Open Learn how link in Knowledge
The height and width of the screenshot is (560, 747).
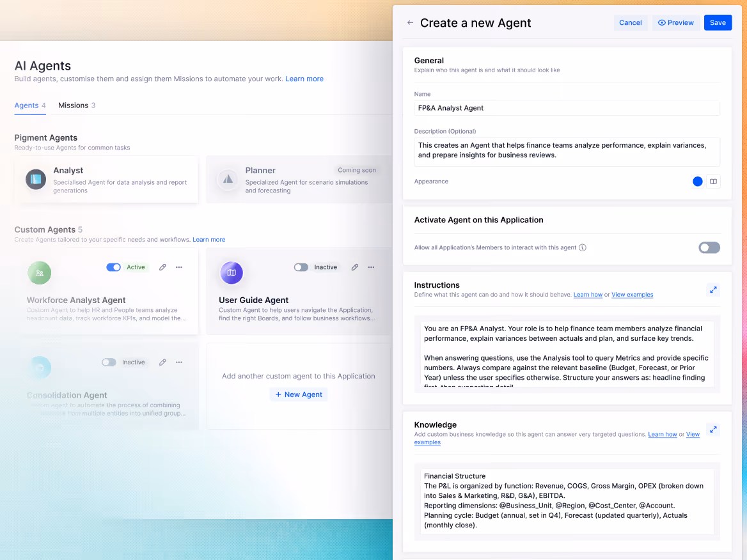click(662, 434)
